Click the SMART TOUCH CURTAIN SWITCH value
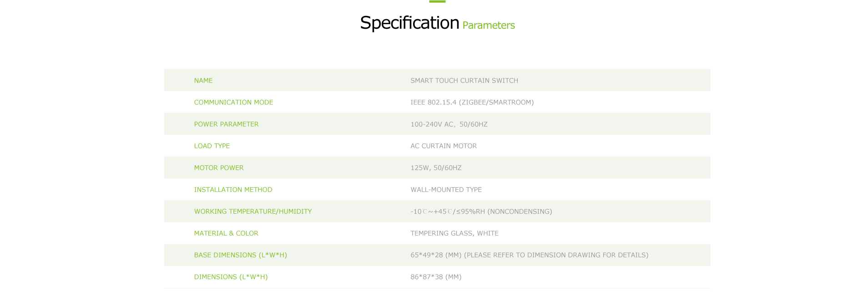Viewport: 868px width, 292px height. [464, 81]
